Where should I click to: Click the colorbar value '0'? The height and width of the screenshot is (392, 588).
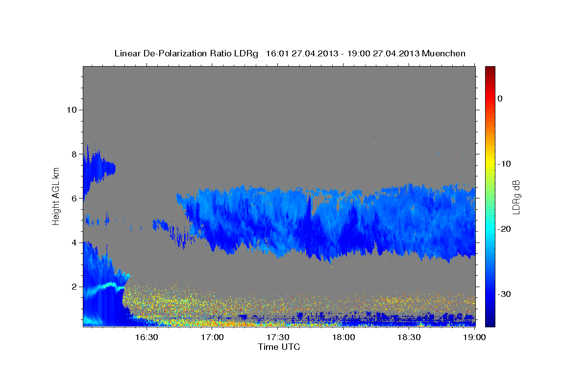point(500,98)
